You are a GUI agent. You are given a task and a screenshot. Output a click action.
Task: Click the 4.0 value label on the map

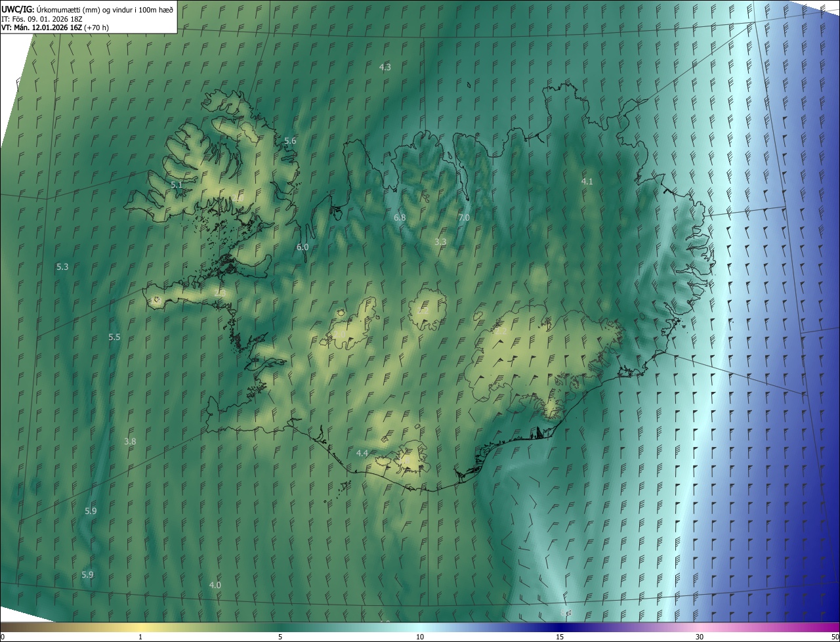(215, 585)
